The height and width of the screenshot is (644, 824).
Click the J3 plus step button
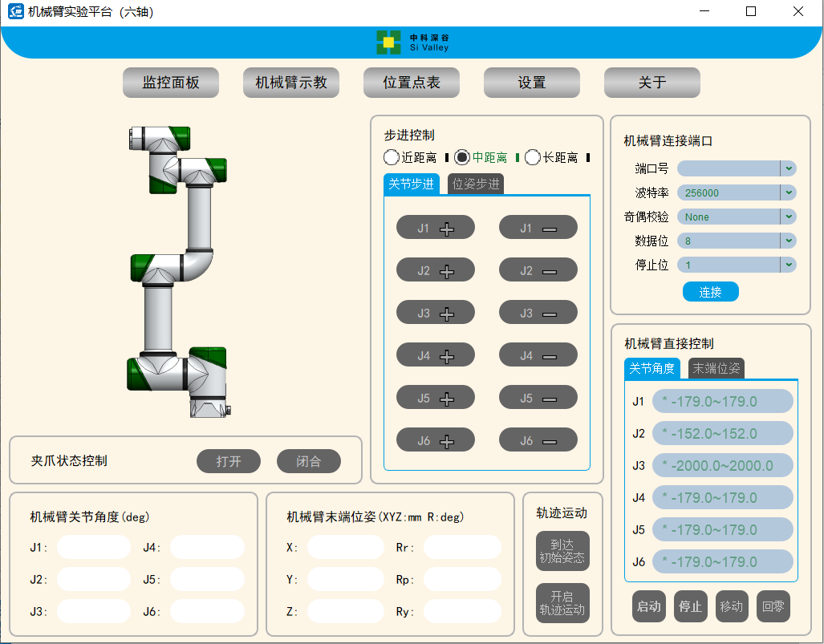(435, 313)
